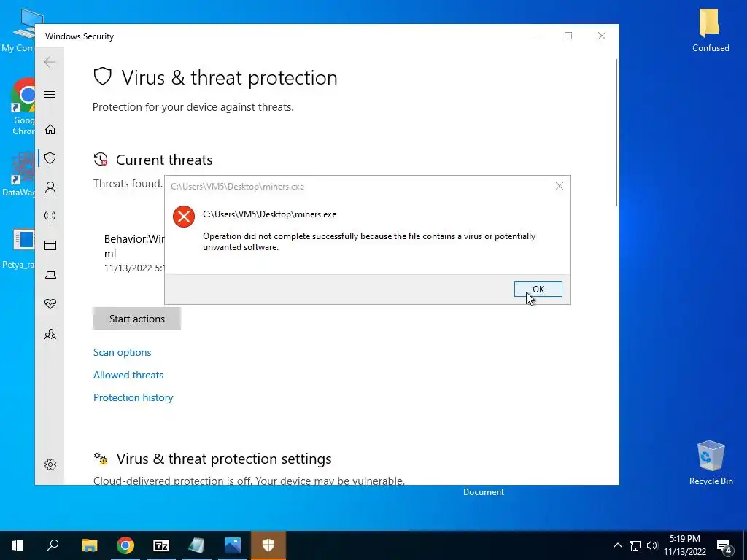
Task: Open App & browser control in sidebar
Action: [x=50, y=245]
